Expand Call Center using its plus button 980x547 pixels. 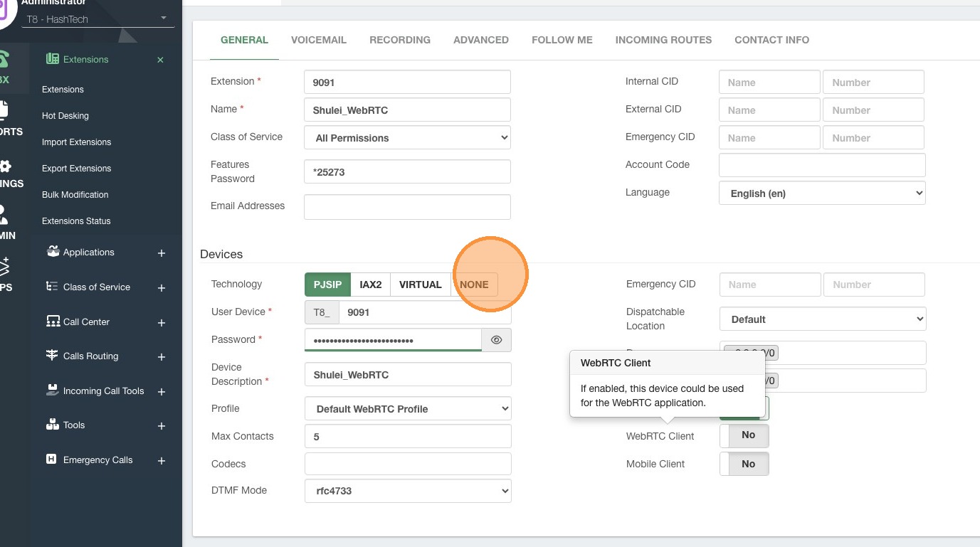162,323
